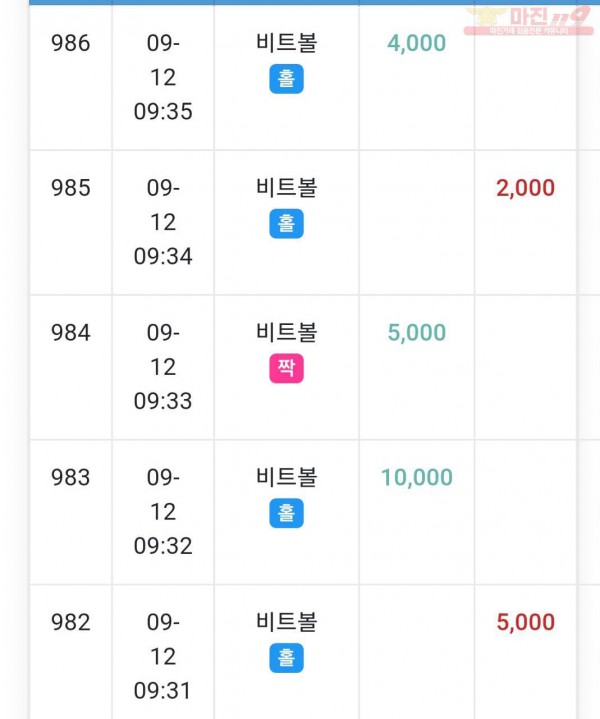Click the pink 짝 badge in row 984
This screenshot has width=600, height=719.
(286, 368)
